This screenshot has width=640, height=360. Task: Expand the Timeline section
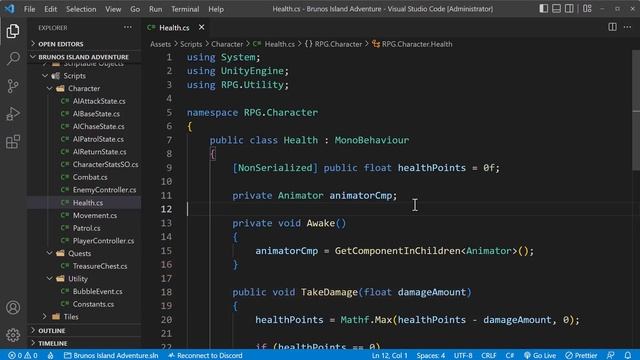coord(84,343)
